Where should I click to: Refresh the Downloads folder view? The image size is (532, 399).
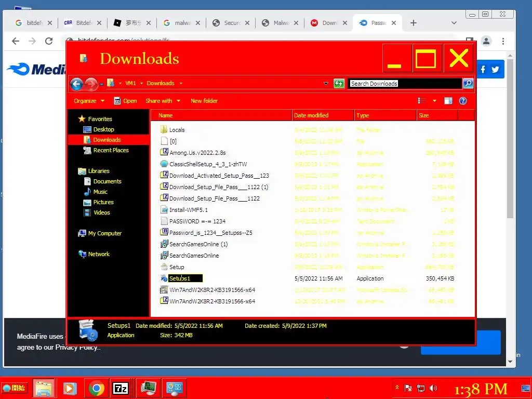pos(339,84)
